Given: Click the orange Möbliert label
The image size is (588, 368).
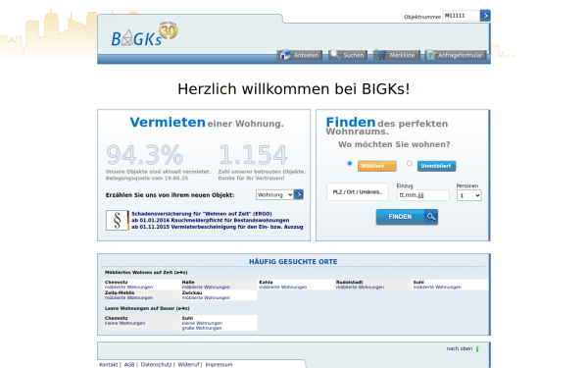Looking at the screenshot, I should [x=377, y=166].
